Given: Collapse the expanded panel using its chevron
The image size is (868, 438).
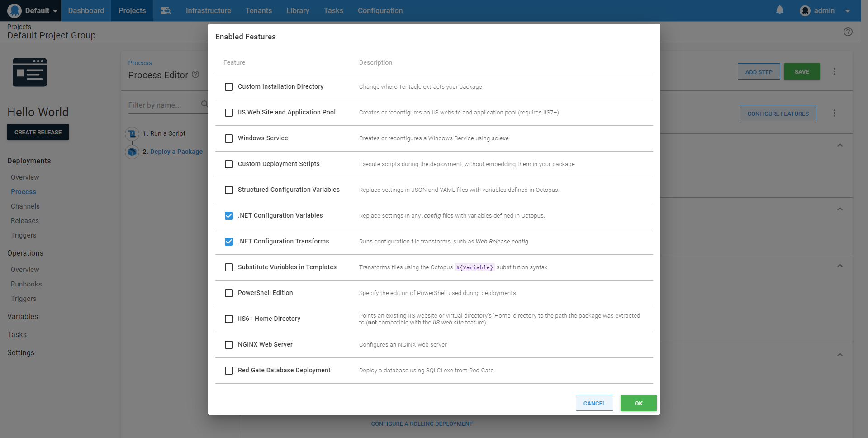Looking at the screenshot, I should [x=840, y=145].
